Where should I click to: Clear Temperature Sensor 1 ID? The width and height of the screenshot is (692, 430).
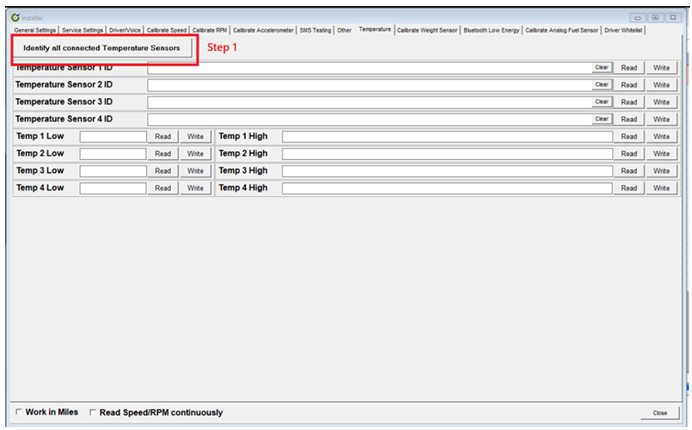601,68
